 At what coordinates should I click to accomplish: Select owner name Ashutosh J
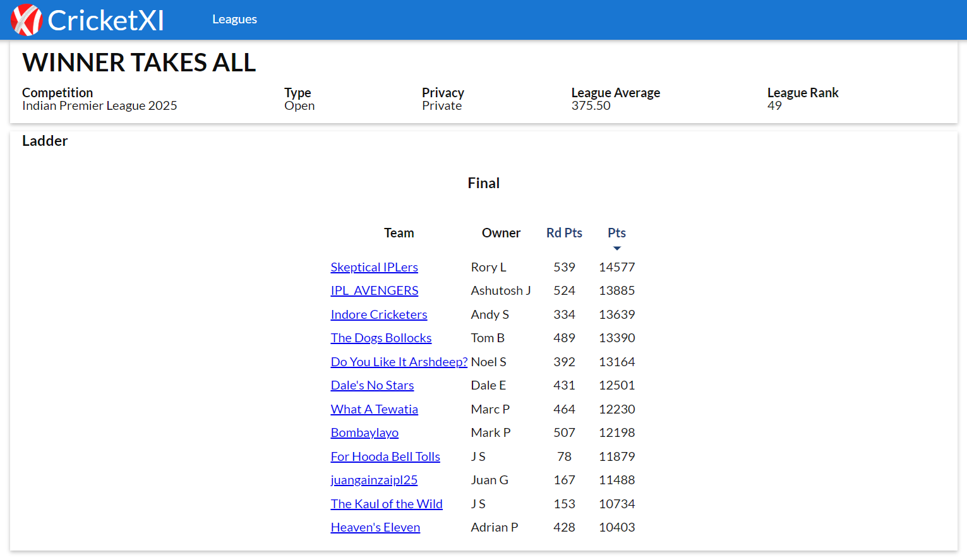(x=501, y=290)
